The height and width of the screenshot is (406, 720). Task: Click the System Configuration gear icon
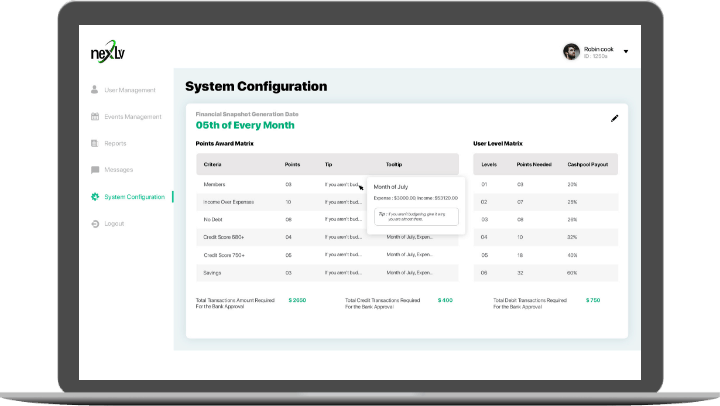tap(95, 197)
